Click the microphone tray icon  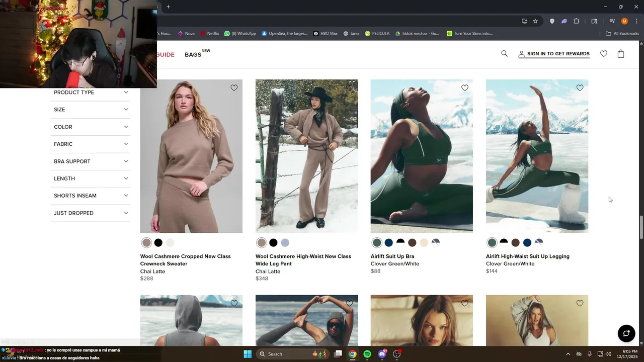(x=590, y=354)
